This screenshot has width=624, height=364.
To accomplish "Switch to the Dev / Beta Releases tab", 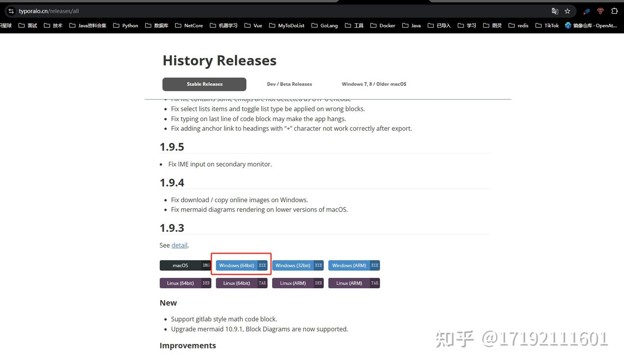I will click(x=289, y=84).
